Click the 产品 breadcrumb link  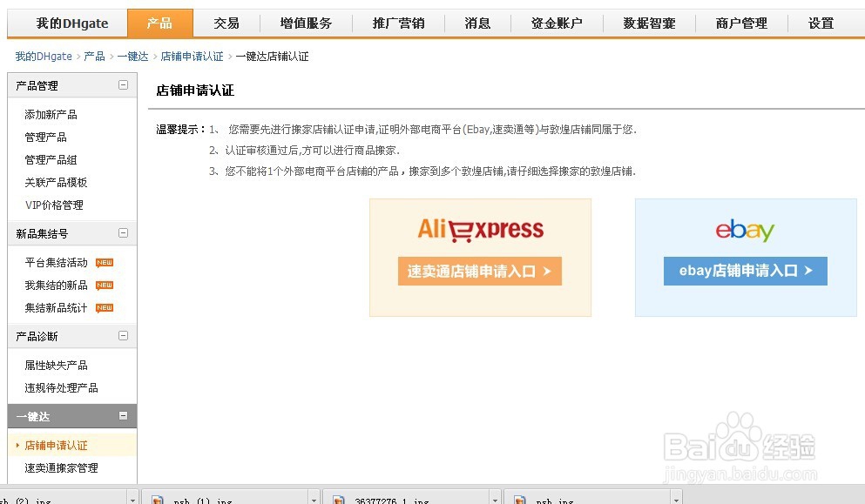(x=94, y=57)
